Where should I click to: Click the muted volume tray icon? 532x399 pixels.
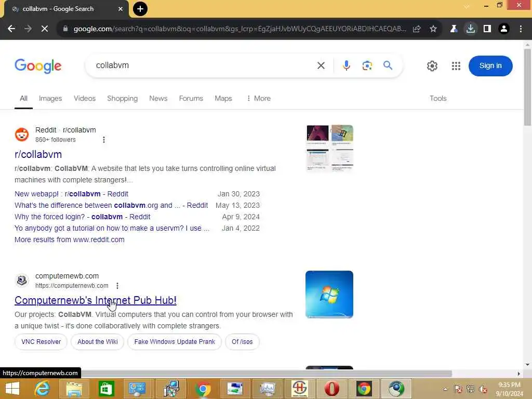483,389
